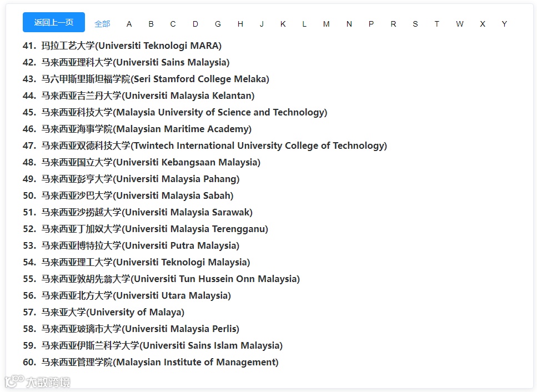Filter the list by letter K

point(283,24)
